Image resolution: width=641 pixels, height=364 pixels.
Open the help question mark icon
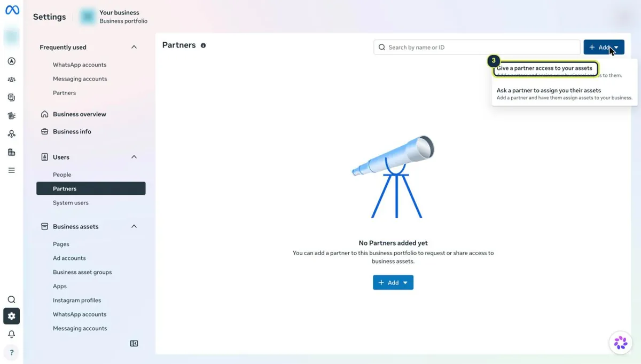(12, 352)
